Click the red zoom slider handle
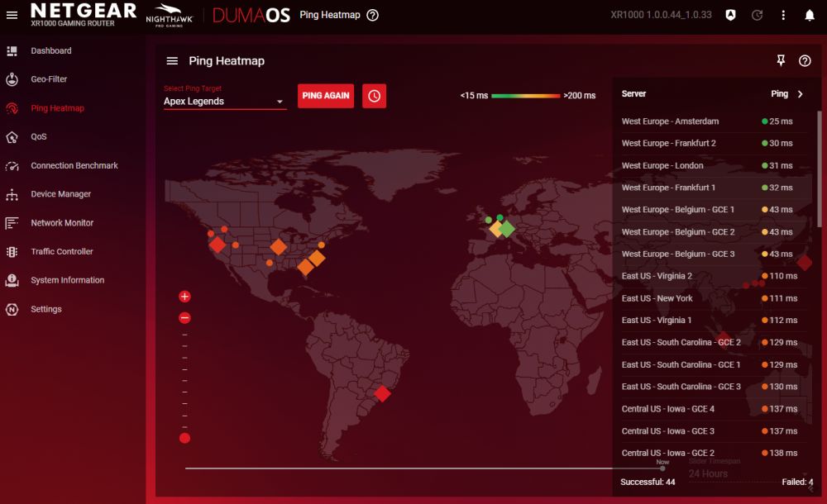Viewport: 827px width, 504px height. point(184,438)
